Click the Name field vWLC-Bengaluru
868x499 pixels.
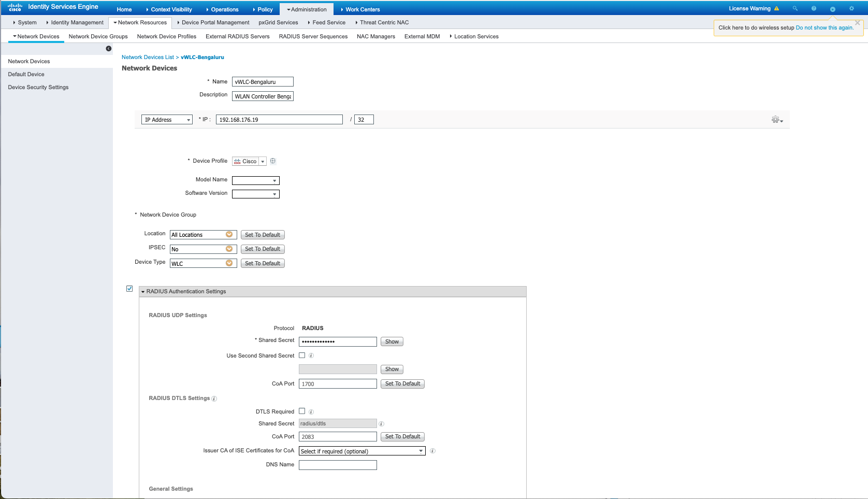point(263,82)
